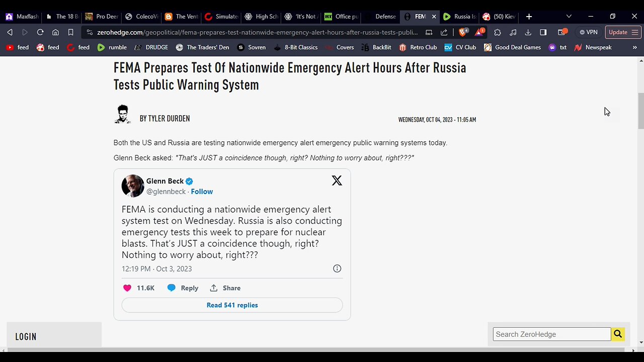The width and height of the screenshot is (644, 362).
Task: Open the extensions puzzle icon
Action: coord(498,32)
